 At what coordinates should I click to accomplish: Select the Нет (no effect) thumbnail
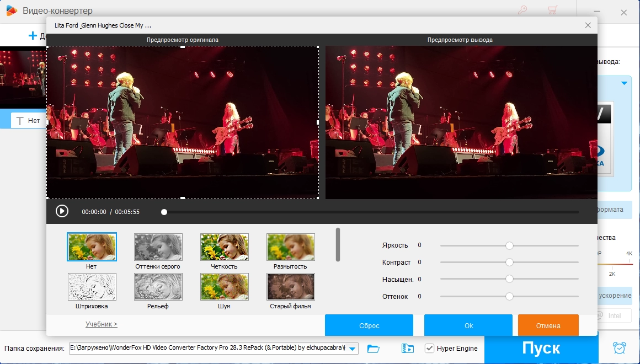point(92,247)
